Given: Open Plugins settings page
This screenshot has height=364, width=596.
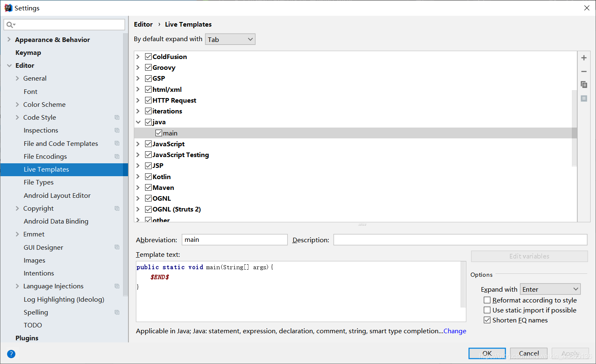Looking at the screenshot, I should [x=27, y=338].
